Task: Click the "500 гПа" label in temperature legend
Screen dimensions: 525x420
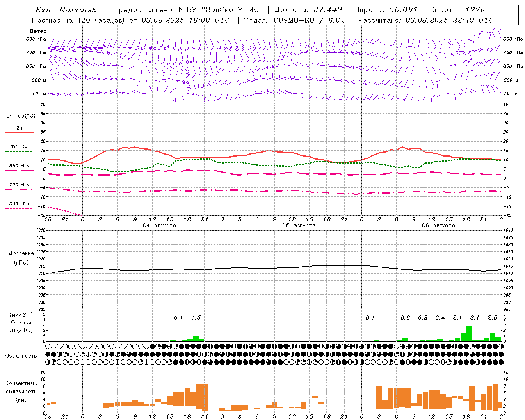Action: coord(19,204)
